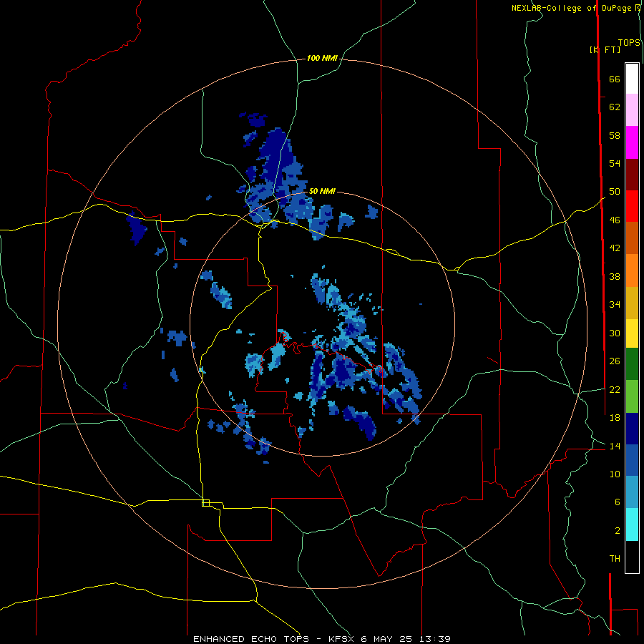Click the gold legend swatch
Viewport: 644px width, 644px height.
(x=632, y=303)
